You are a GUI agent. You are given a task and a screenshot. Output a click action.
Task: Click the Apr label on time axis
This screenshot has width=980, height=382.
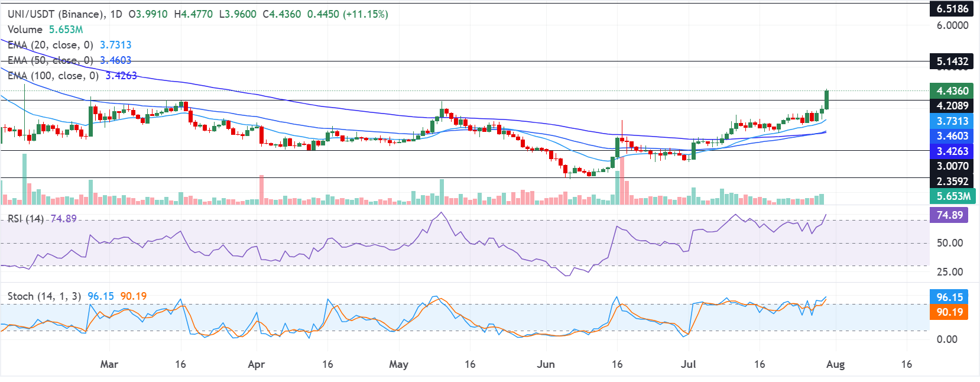point(256,364)
